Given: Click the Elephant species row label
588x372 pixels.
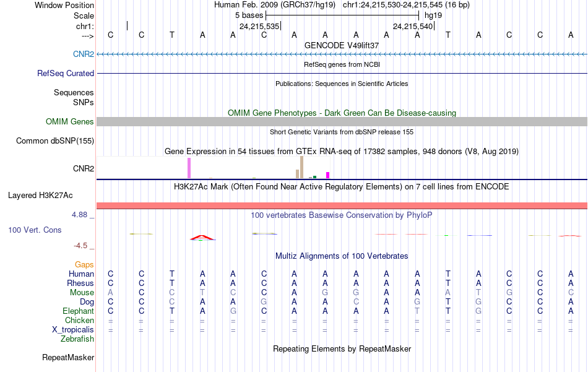Looking at the screenshot, I should (79, 311).
